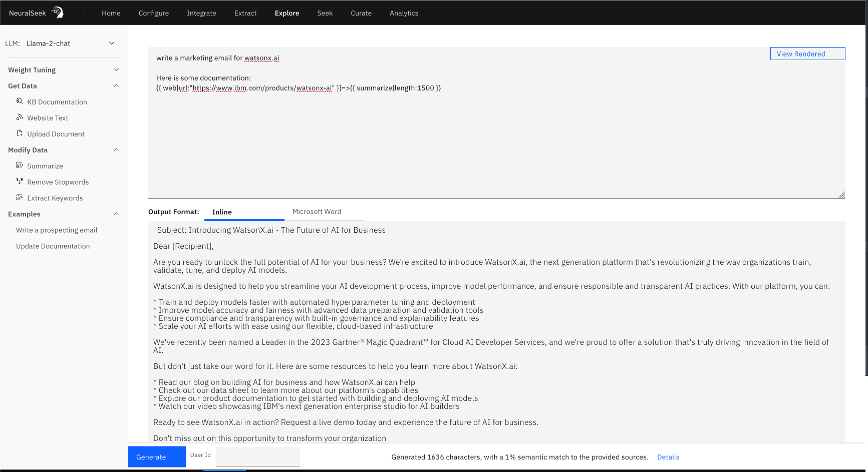Open the Details link
This screenshot has height=472, width=868.
[668, 457]
